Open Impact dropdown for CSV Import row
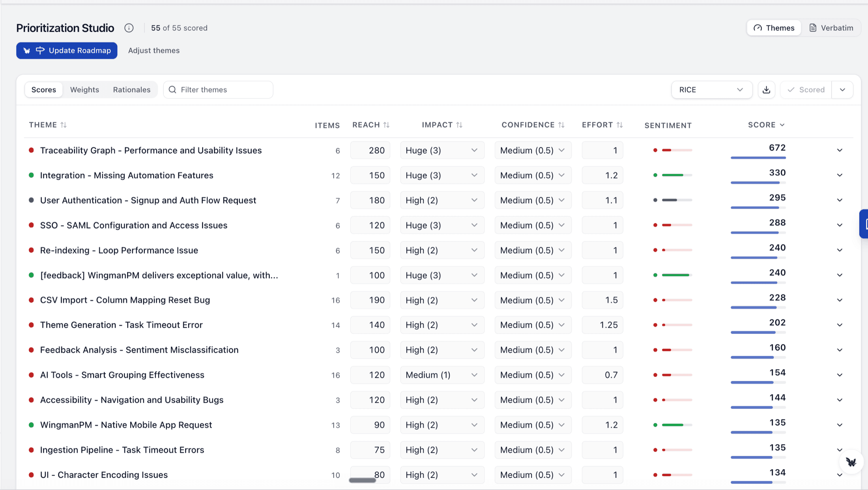This screenshot has height=490, width=868. 442,300
